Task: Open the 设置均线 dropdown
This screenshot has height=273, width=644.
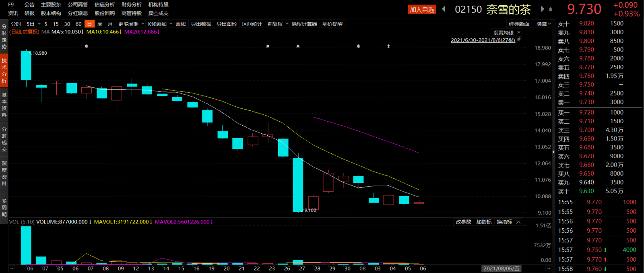Action: [x=507, y=33]
